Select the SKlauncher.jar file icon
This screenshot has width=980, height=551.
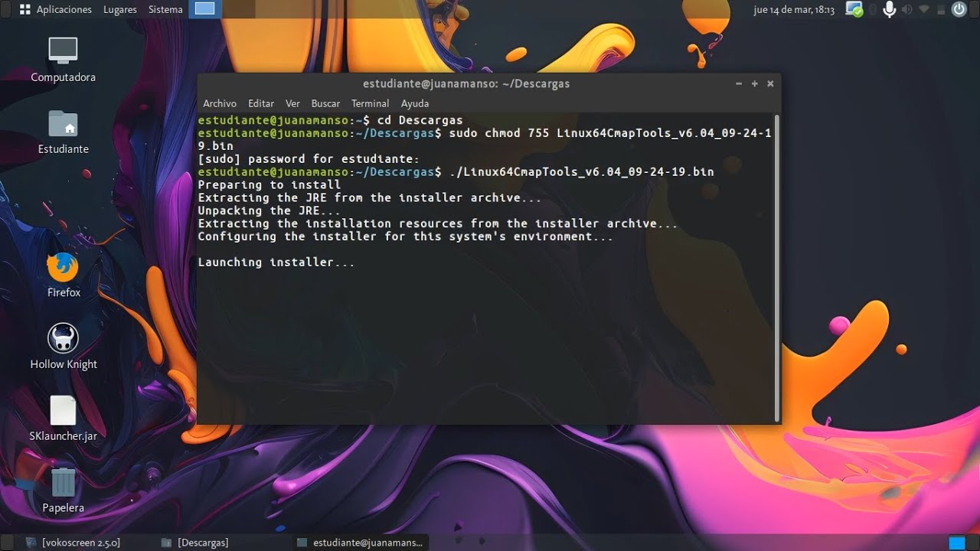tap(63, 410)
